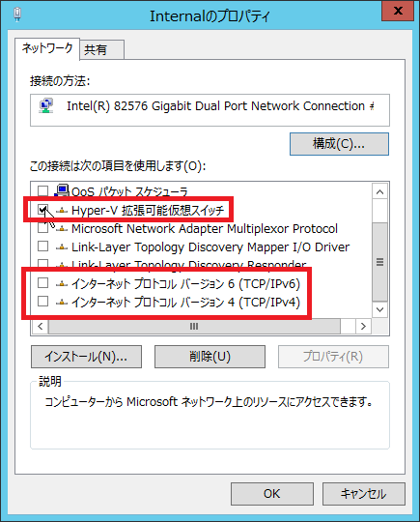Click the 構成(C)... button
The image size is (420, 522).
[x=339, y=144]
